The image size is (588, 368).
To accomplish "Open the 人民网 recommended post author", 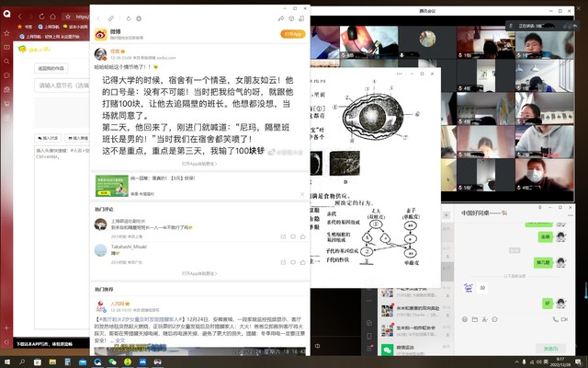I will (118, 303).
